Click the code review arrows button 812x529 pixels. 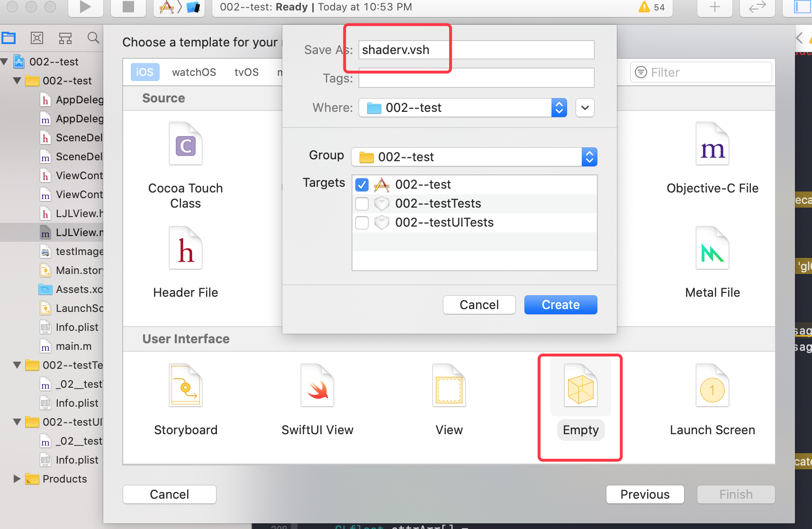click(758, 7)
